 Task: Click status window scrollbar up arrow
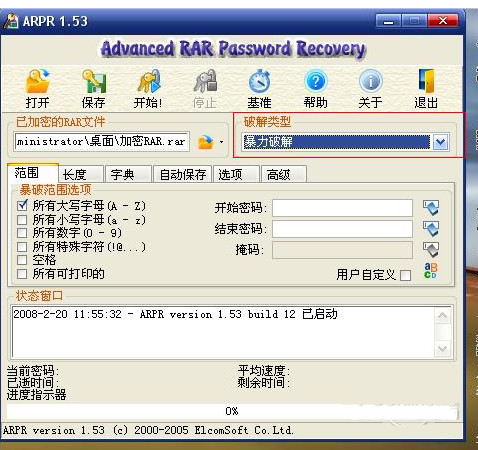(443, 316)
